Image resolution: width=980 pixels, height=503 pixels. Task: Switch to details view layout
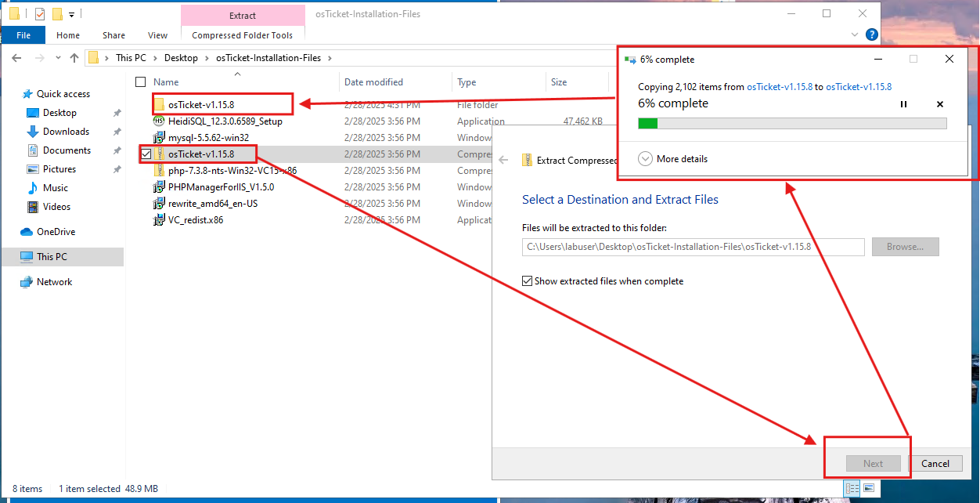[x=852, y=488]
